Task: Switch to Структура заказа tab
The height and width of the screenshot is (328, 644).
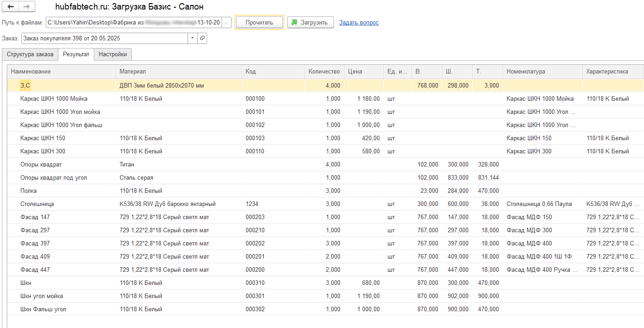Action: [x=30, y=54]
